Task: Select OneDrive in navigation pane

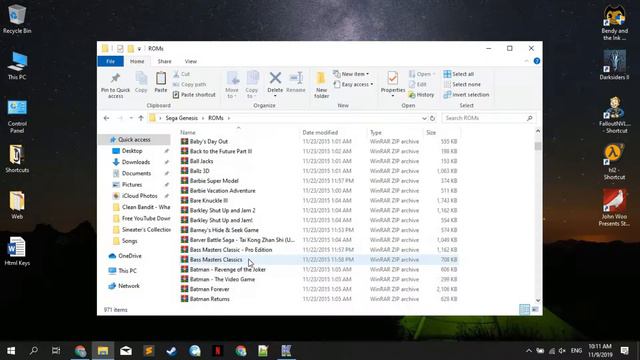Action: [x=130, y=256]
